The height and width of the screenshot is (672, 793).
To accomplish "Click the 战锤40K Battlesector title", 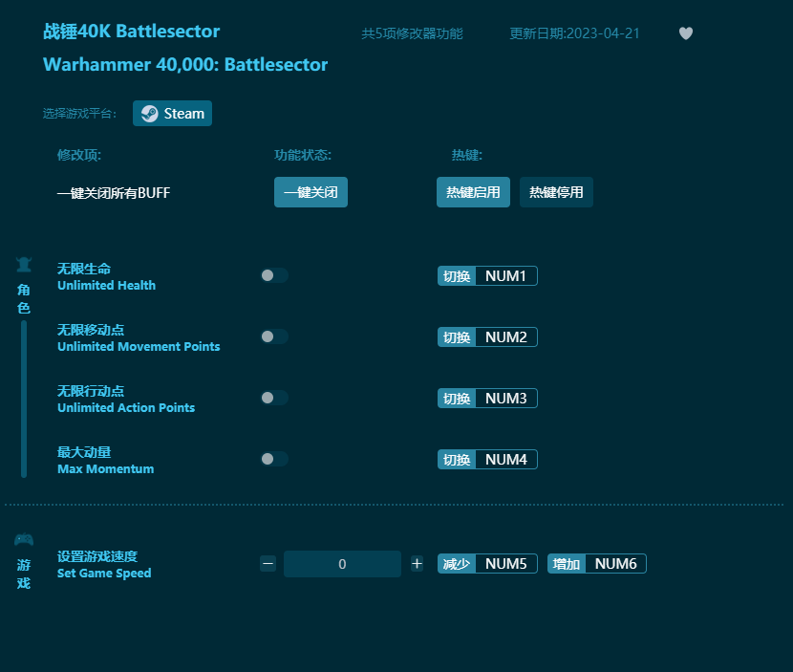I will pyautogui.click(x=132, y=32).
